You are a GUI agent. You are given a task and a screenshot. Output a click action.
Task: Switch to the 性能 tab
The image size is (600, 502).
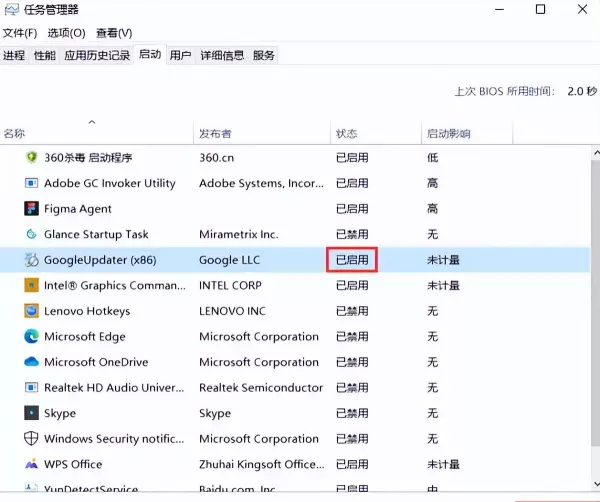44,55
